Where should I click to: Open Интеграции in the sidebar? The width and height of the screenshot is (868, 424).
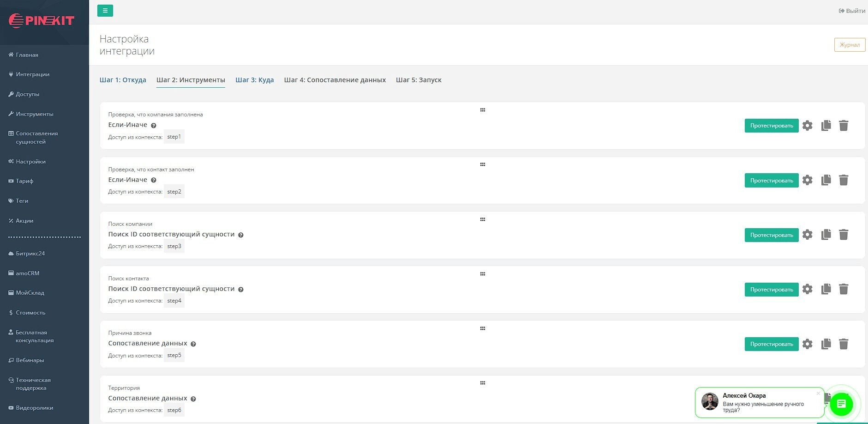pyautogui.click(x=32, y=74)
